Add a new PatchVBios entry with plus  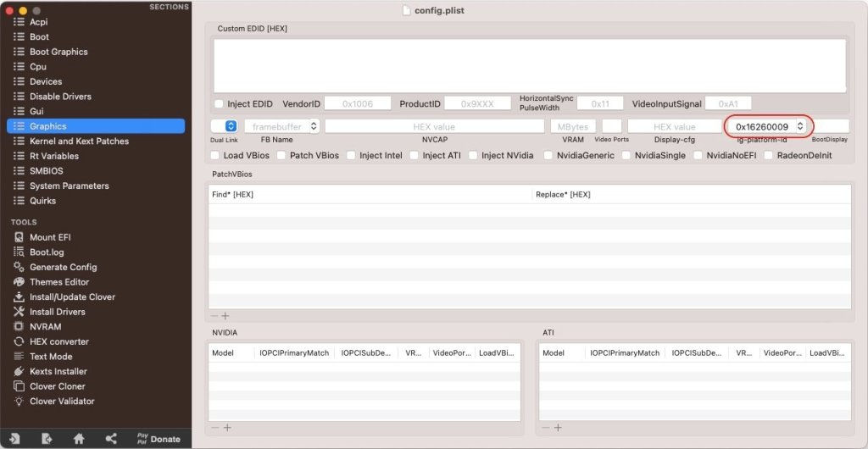click(x=225, y=316)
